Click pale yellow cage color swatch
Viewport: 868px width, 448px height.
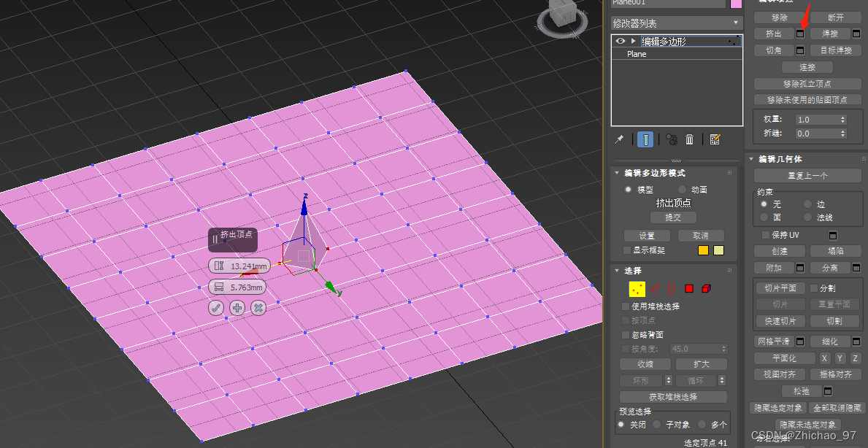tap(718, 250)
